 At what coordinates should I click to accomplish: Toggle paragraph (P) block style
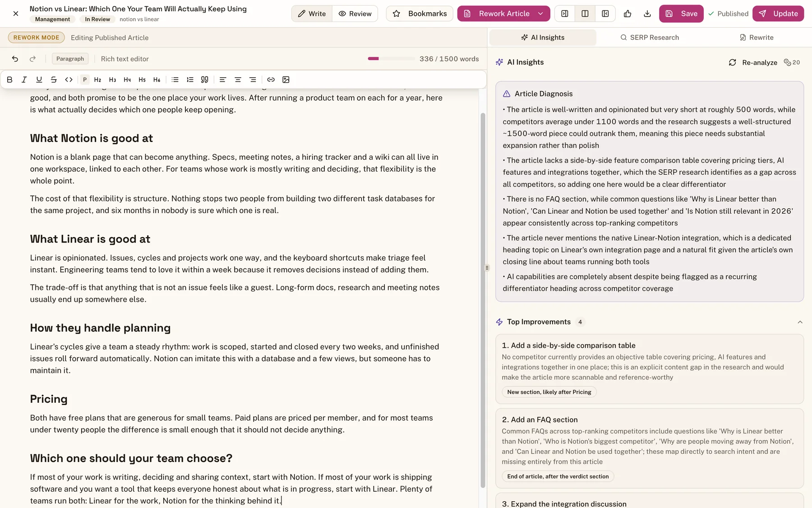tap(84, 79)
